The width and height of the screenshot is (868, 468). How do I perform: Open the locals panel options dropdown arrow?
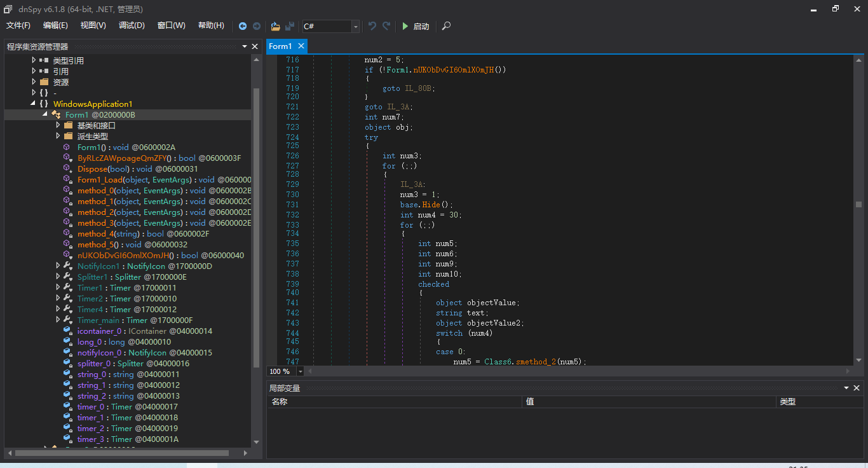pyautogui.click(x=846, y=388)
